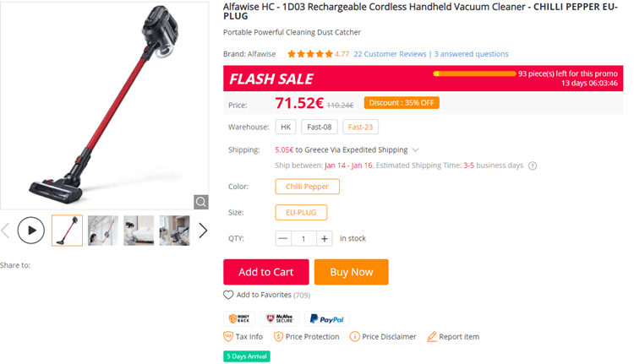The height and width of the screenshot is (364, 634).
Task: Choose the Fast-23 warehouse
Action: click(x=360, y=127)
